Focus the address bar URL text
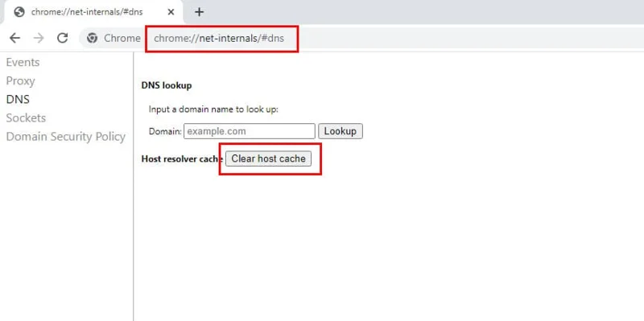Image resolution: width=644 pixels, height=321 pixels. click(219, 38)
